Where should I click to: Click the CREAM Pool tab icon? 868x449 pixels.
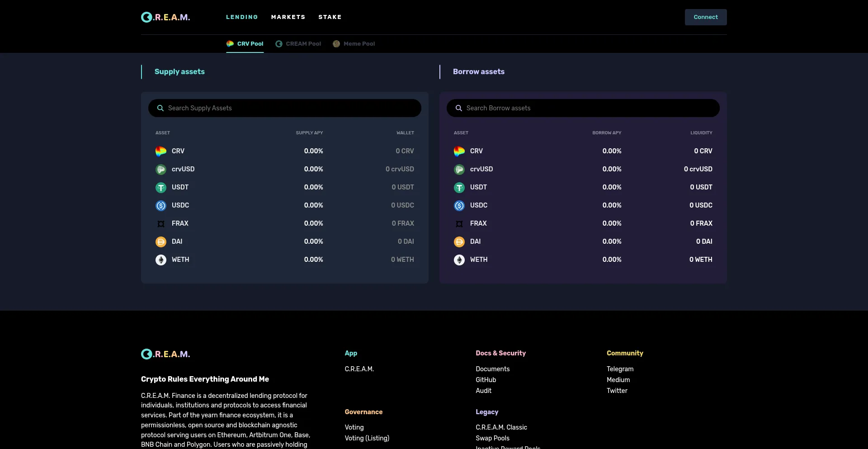[279, 44]
